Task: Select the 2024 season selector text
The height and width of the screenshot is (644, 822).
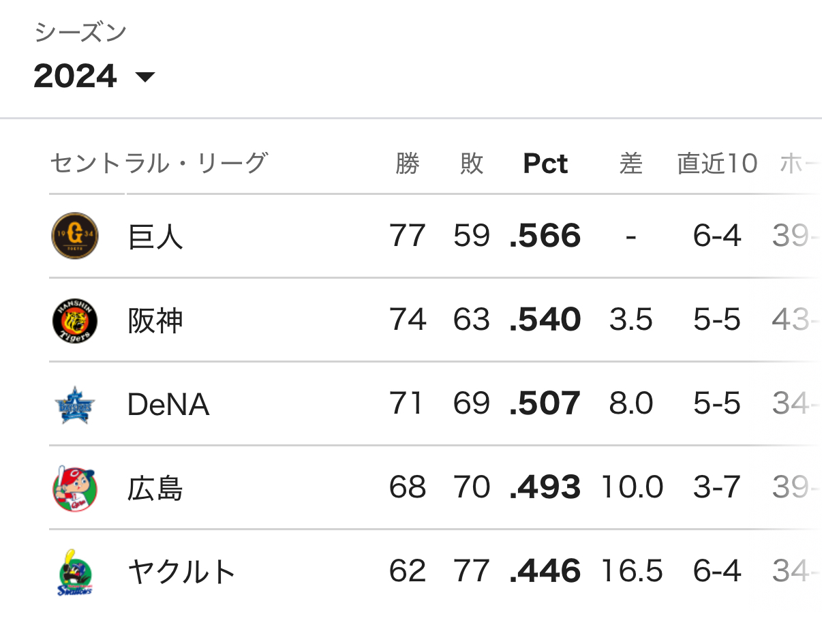Action: click(x=75, y=76)
